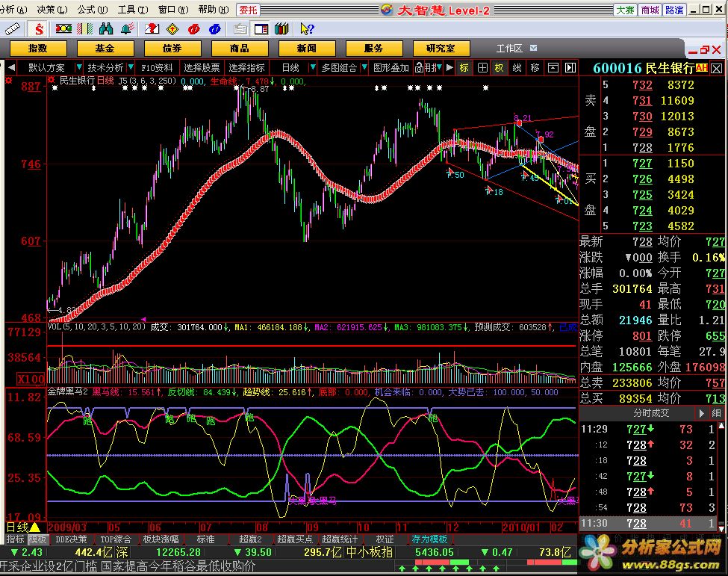Click the 路演 button in title bar
The height and width of the screenshot is (576, 728).
(674, 10)
